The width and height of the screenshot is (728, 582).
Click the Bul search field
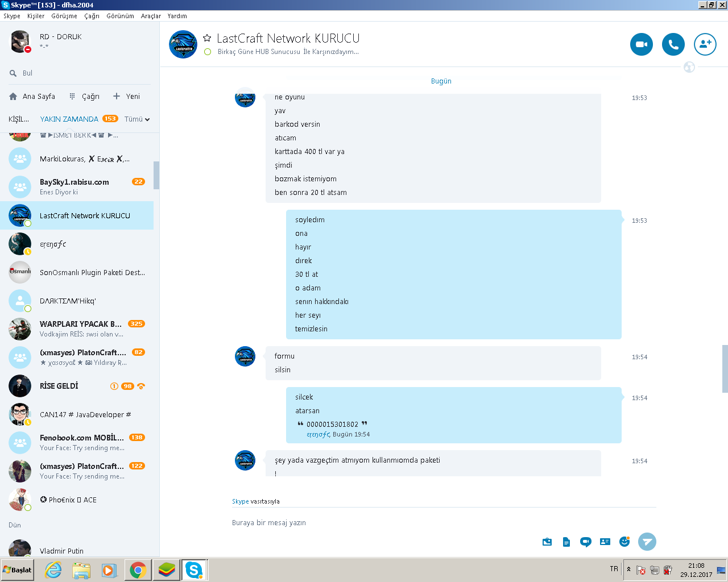tap(80, 73)
